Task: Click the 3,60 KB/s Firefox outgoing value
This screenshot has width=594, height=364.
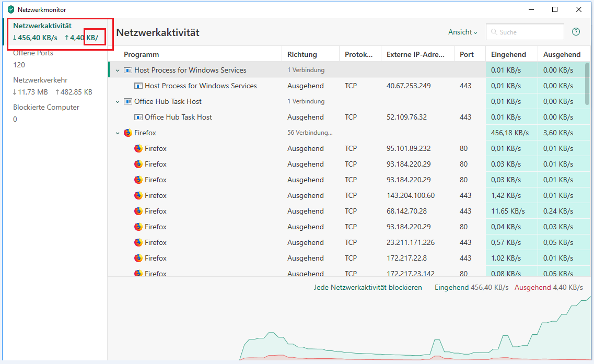Action: coord(557,133)
